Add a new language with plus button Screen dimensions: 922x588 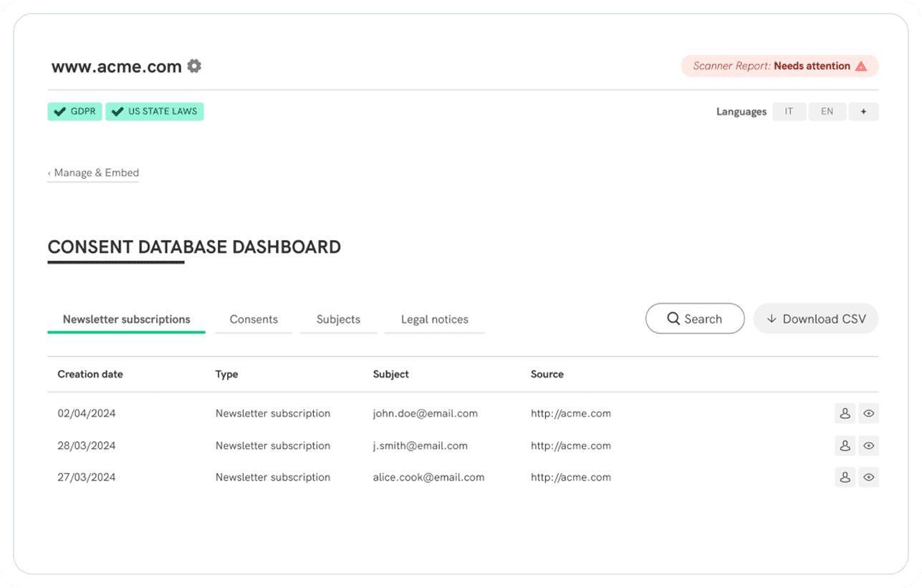863,112
